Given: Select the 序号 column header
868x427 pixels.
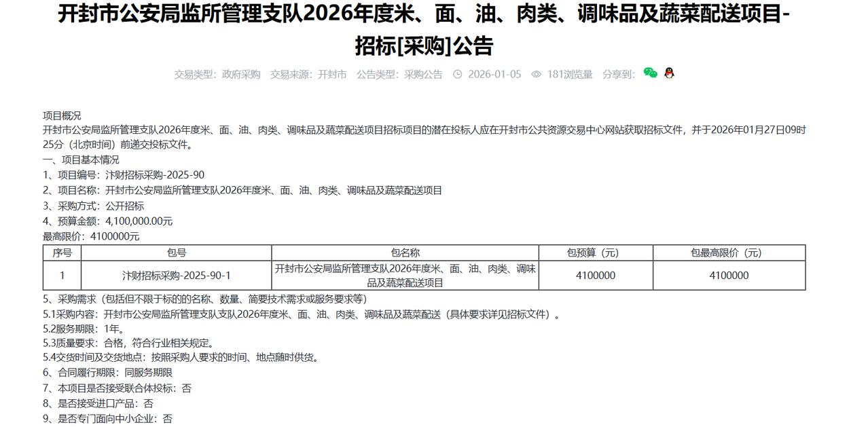Looking at the screenshot, I should 62,251.
